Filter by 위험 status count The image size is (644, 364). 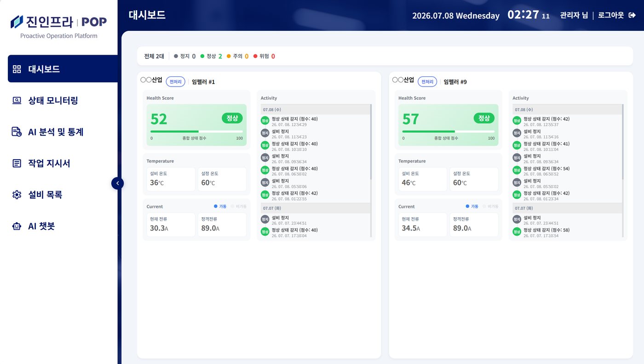(x=264, y=56)
